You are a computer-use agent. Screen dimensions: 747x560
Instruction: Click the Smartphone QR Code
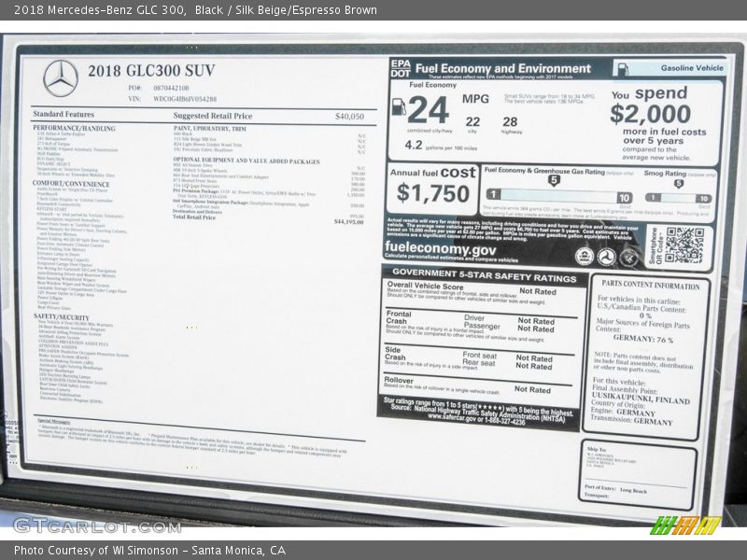(684, 245)
